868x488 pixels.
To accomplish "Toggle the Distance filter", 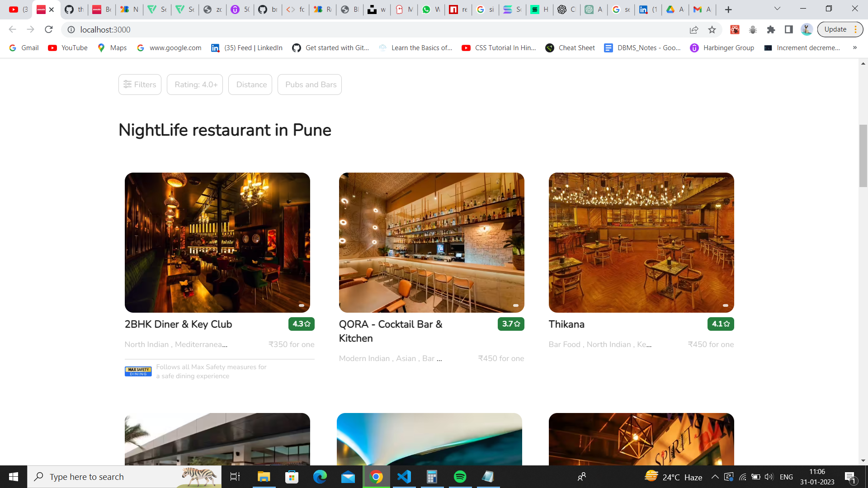I will coord(250,84).
